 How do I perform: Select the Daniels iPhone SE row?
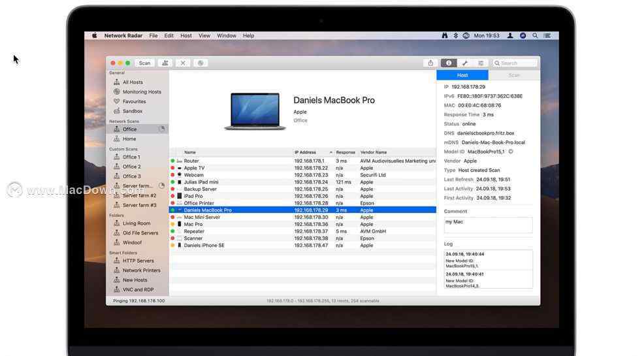pyautogui.click(x=302, y=246)
